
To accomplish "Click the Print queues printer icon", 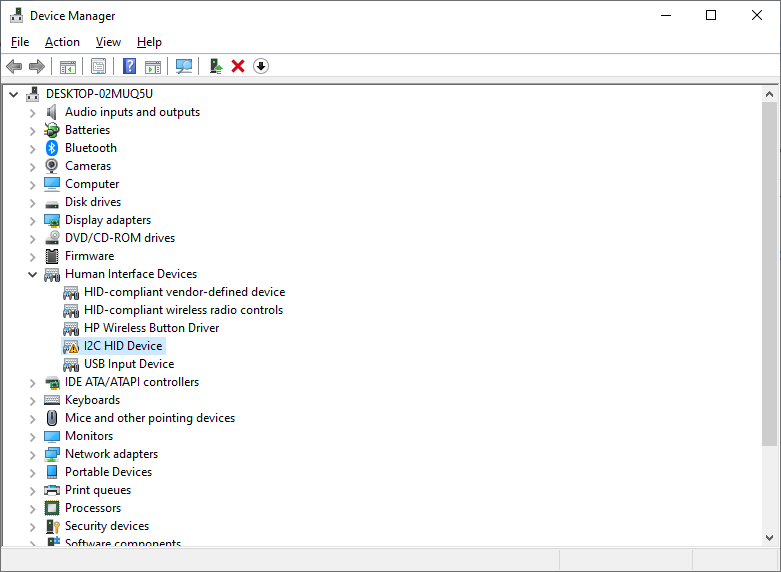I will click(52, 490).
